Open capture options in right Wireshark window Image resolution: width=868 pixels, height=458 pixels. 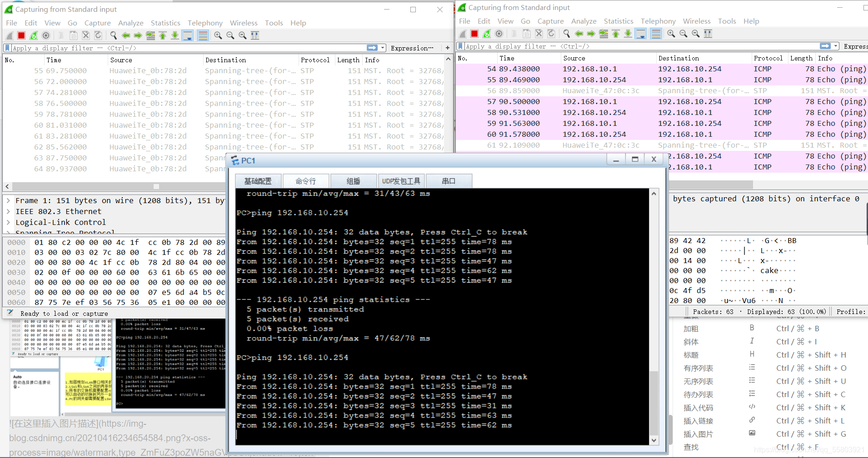[499, 34]
